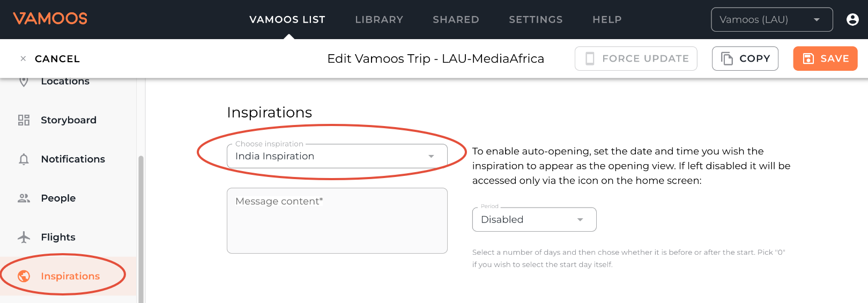Click into the Message content field
The height and width of the screenshot is (303, 868).
(337, 220)
